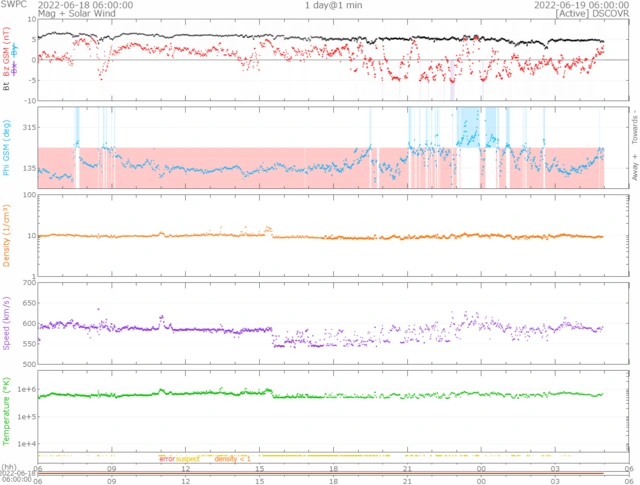Click inside the Phi GSM plot panel
Screen dimensions: 640x485
click(x=333, y=148)
